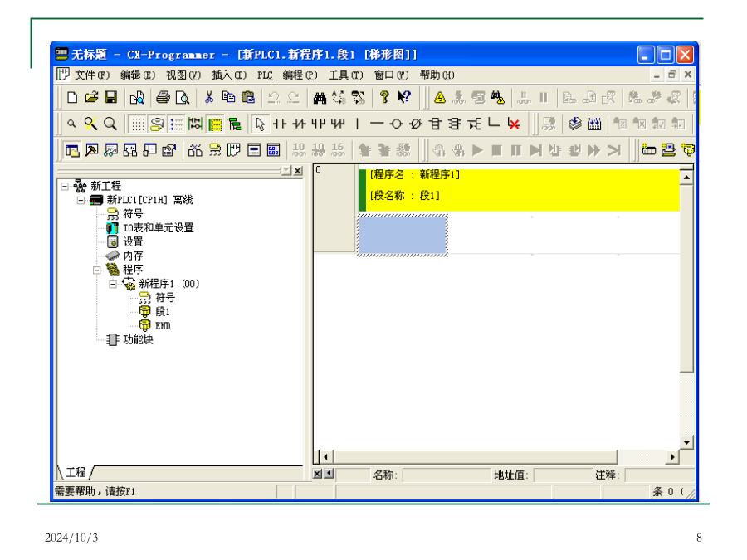Copy selection using the Copy icon
The height and width of the screenshot is (560, 747).
229,98
